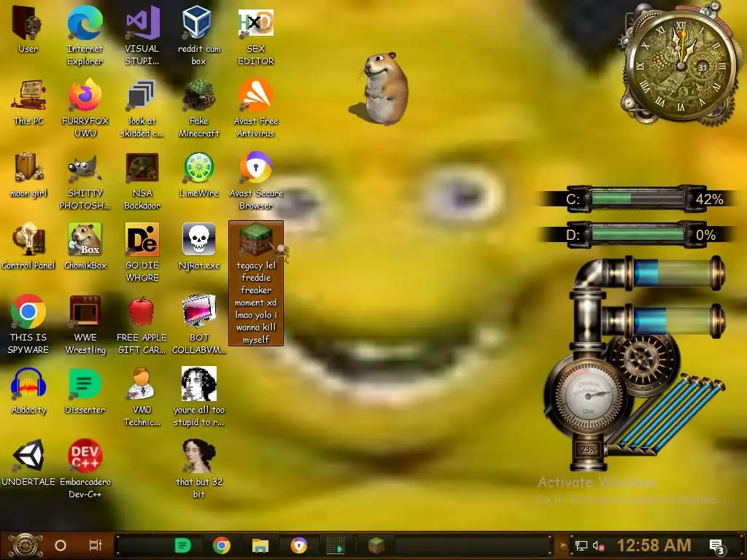Open the HxD hex editor shortcut

(x=256, y=35)
